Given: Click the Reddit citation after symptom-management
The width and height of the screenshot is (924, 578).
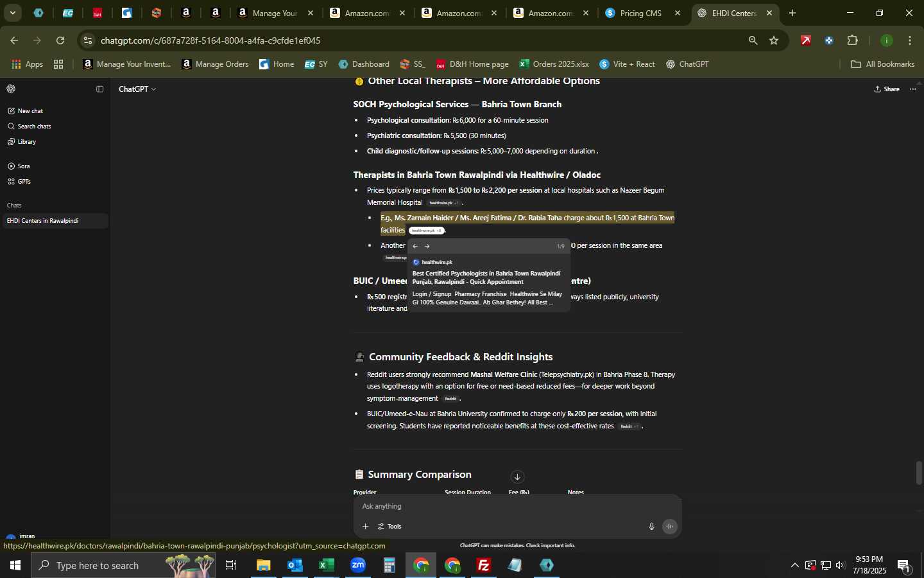Looking at the screenshot, I should coord(450,399).
